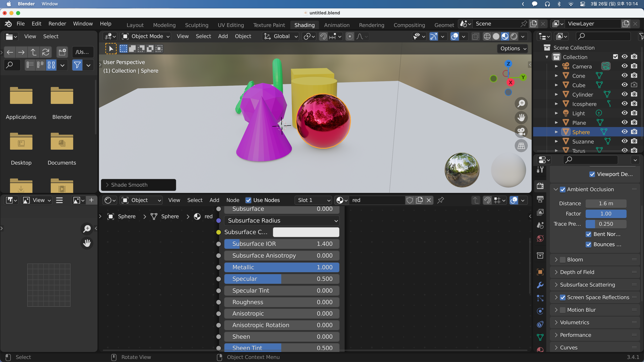
Task: Switch to Modeling workspace tab
Action: [164, 25]
